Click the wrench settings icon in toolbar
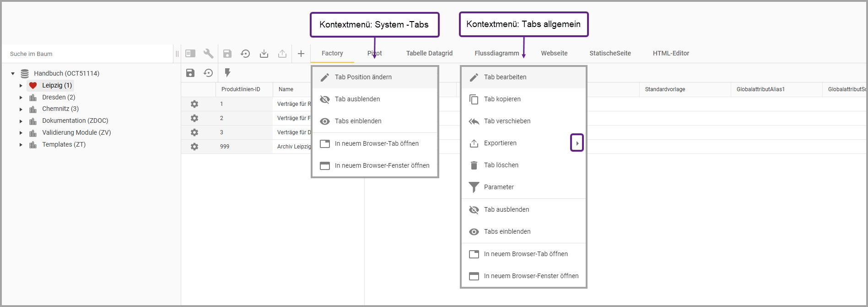 click(208, 54)
